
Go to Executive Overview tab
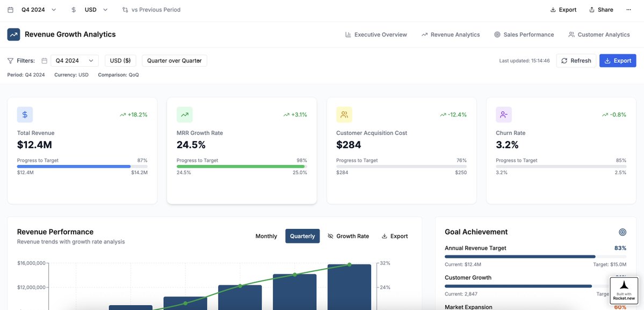pos(376,34)
